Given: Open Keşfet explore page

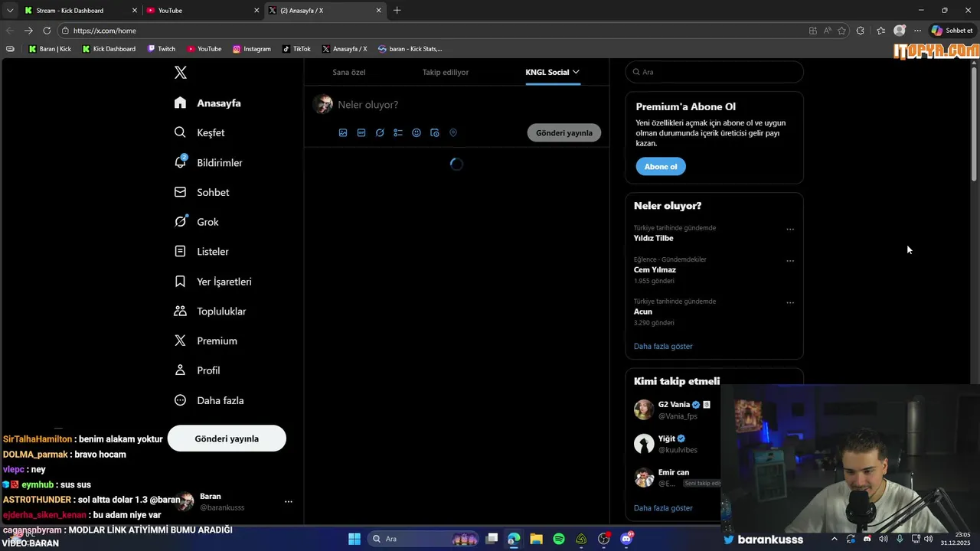Looking at the screenshot, I should (199, 132).
